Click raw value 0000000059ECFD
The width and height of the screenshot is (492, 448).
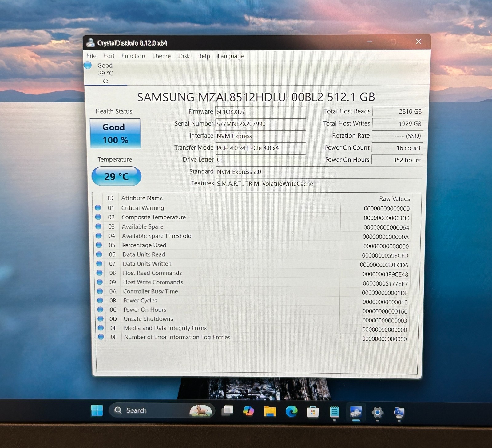(x=385, y=256)
